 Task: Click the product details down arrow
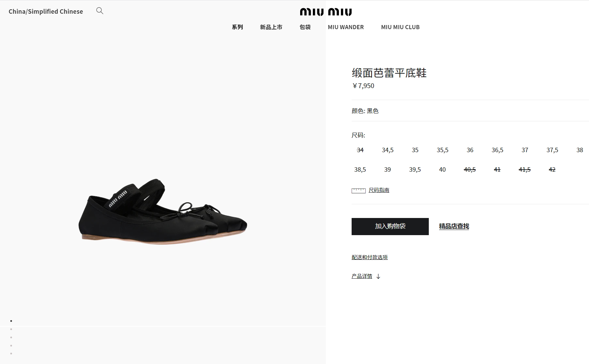click(x=378, y=276)
